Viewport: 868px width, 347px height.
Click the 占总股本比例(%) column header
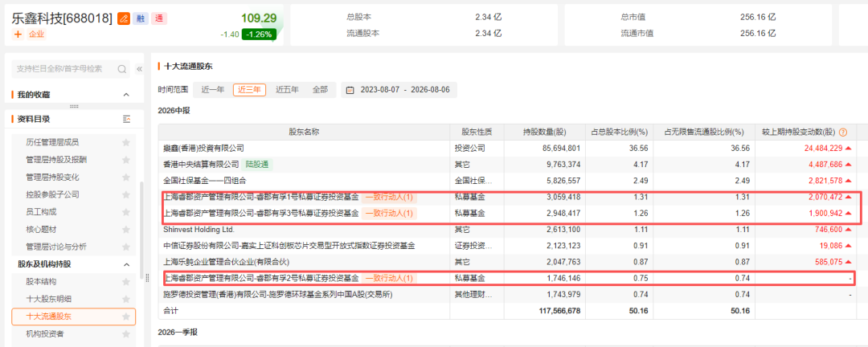click(x=620, y=133)
